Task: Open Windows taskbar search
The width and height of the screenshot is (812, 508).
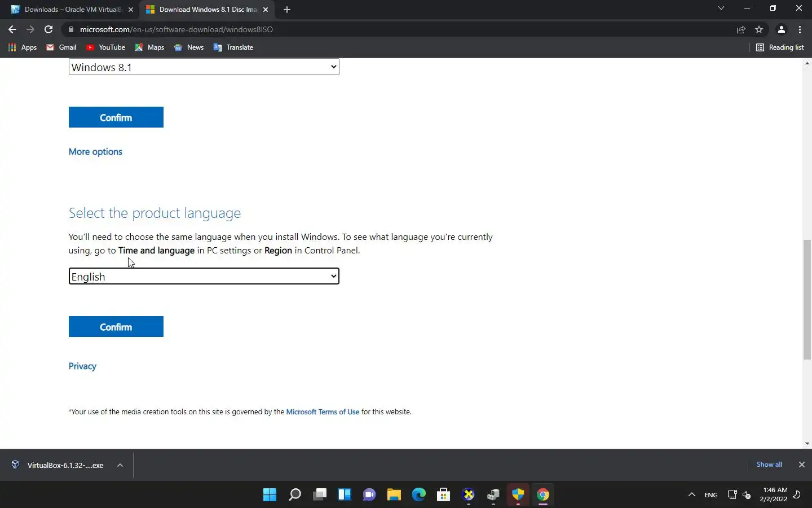Action: click(x=294, y=495)
